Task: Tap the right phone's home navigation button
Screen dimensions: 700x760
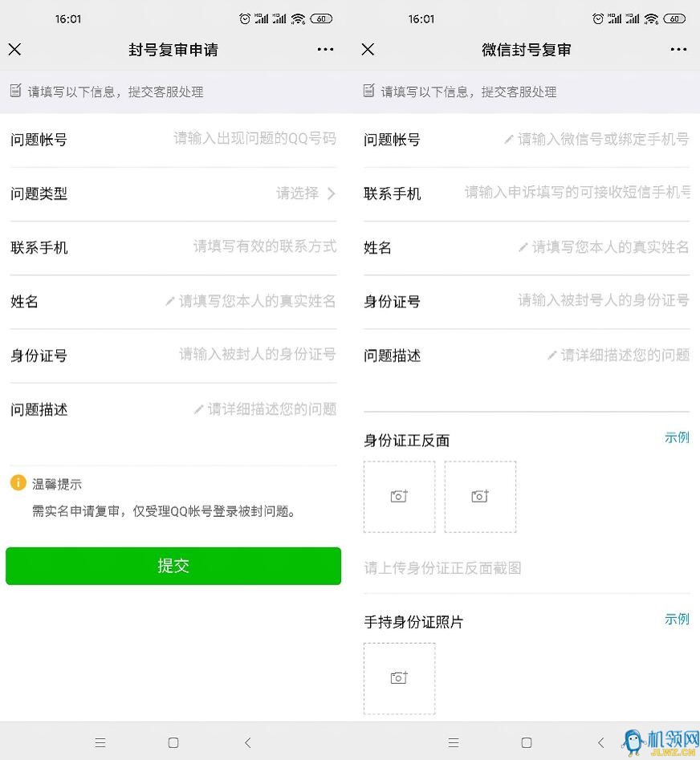Action: (x=527, y=742)
